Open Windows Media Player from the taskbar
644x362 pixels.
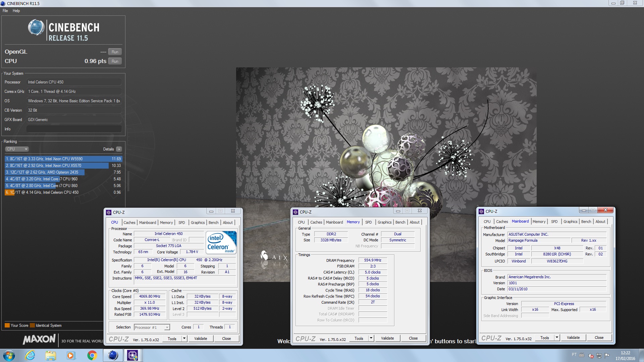click(x=71, y=355)
